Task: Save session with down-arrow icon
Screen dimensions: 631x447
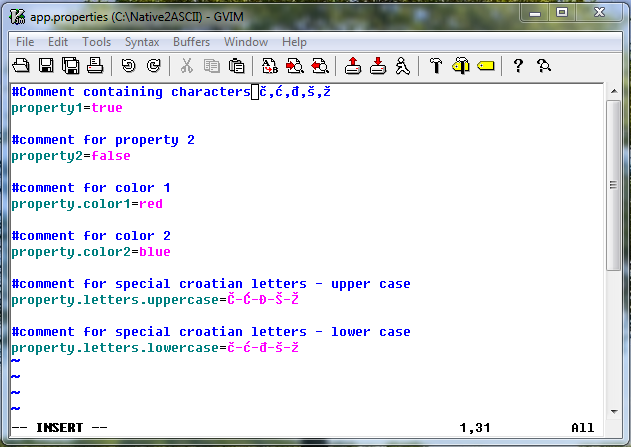Action: click(x=378, y=66)
